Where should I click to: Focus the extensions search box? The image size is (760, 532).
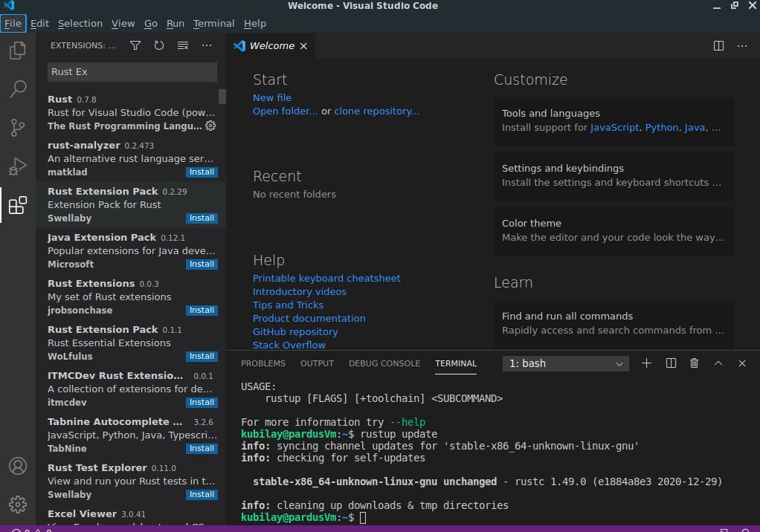pos(132,72)
